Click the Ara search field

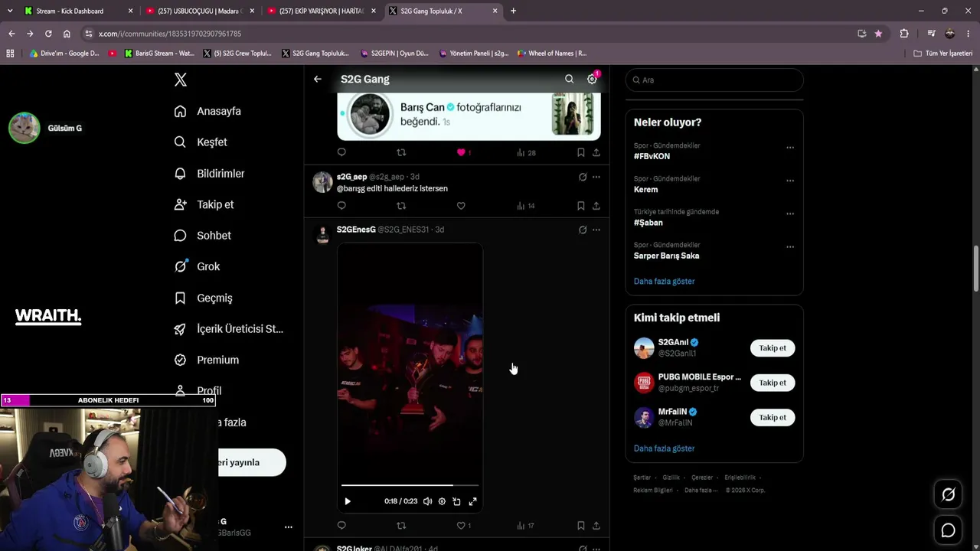pos(714,80)
